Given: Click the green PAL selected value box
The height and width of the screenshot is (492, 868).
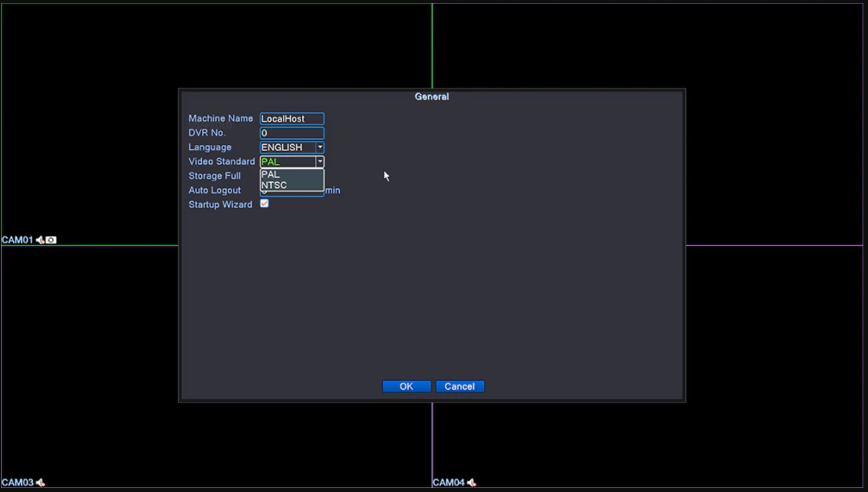Looking at the screenshot, I should click(x=287, y=162).
